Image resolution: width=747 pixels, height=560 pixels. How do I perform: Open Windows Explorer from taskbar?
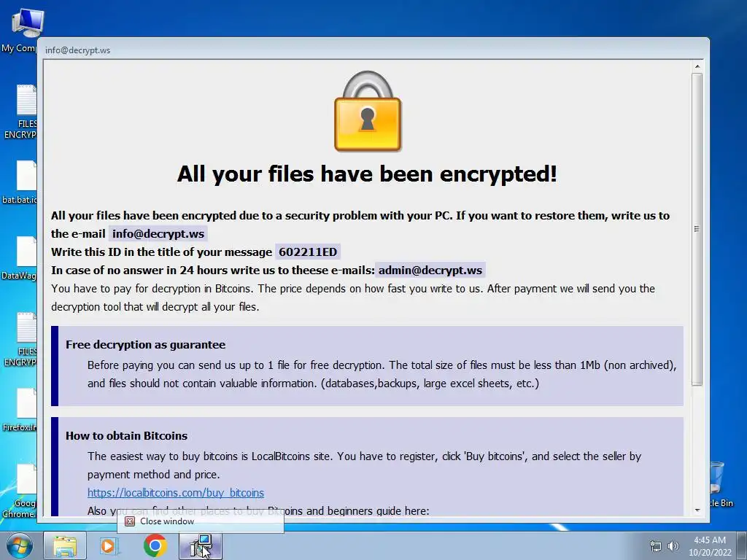coord(65,545)
